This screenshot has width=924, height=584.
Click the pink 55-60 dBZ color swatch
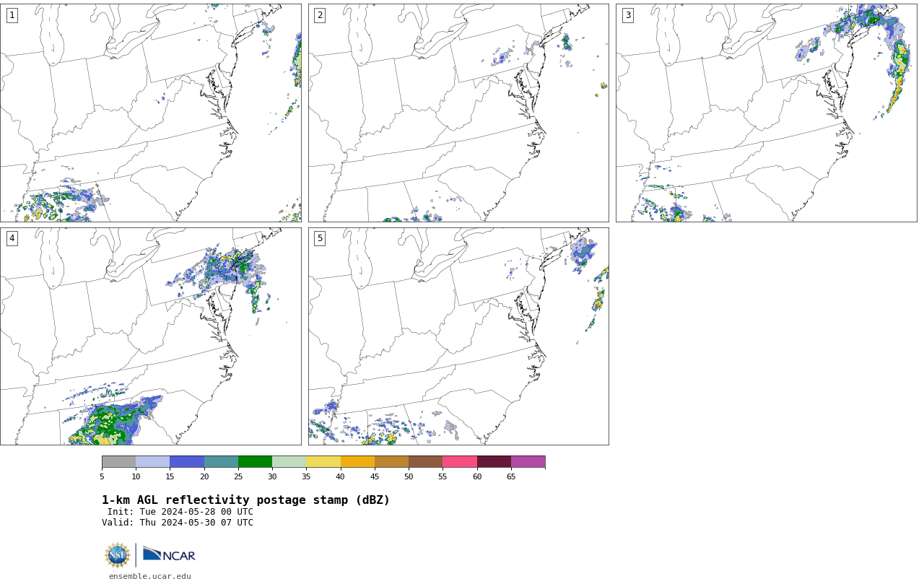[460, 462]
